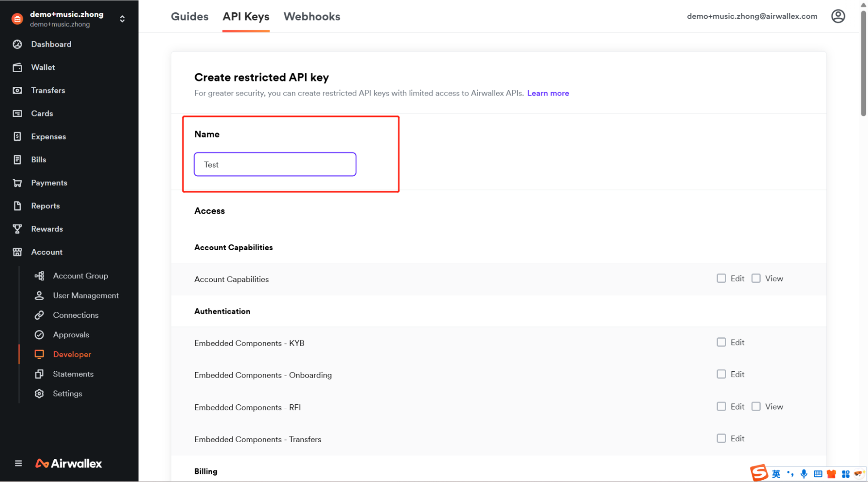Check Edit for Account Capabilities

coord(721,278)
